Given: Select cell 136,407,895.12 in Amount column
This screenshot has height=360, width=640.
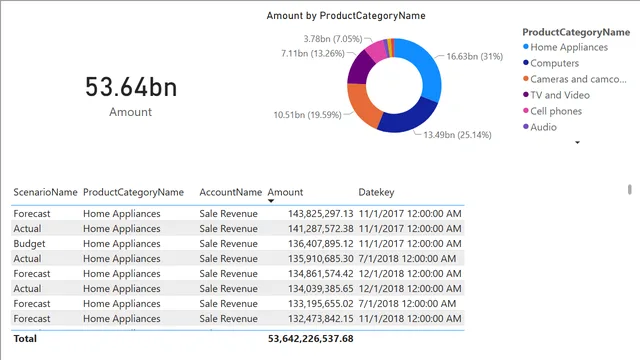Looking at the screenshot, I should click(320, 244).
